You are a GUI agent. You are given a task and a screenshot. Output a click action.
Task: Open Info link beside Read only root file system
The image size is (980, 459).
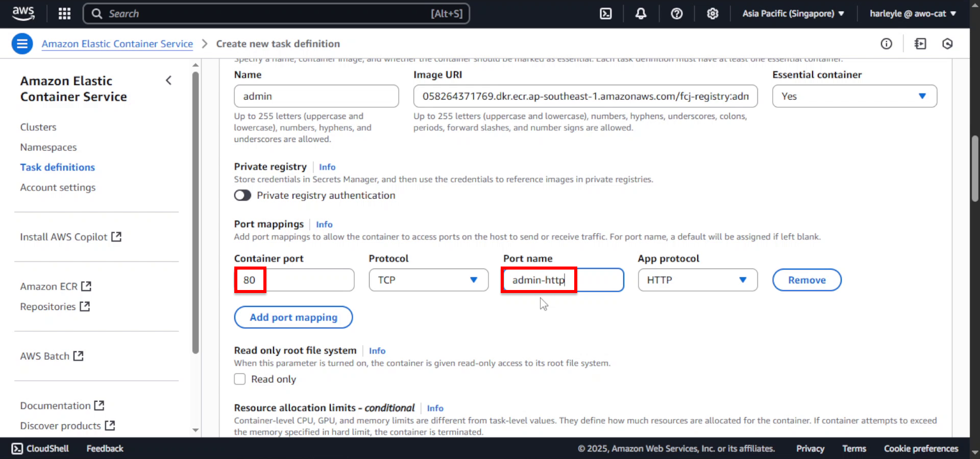click(377, 351)
